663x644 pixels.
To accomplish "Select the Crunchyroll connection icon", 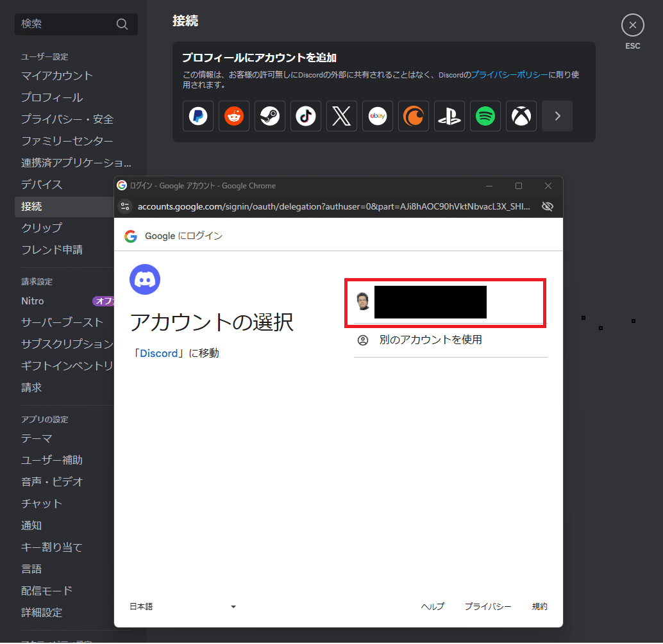I will tap(414, 116).
